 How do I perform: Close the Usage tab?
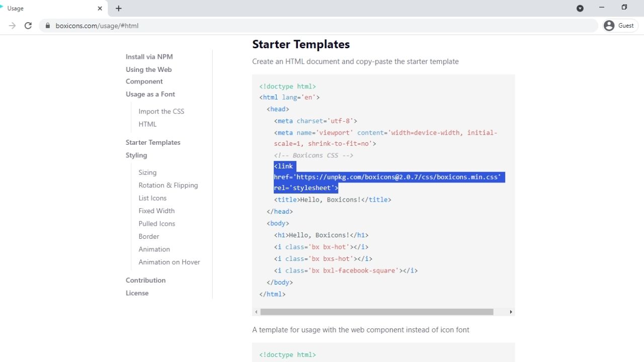pos(100,9)
